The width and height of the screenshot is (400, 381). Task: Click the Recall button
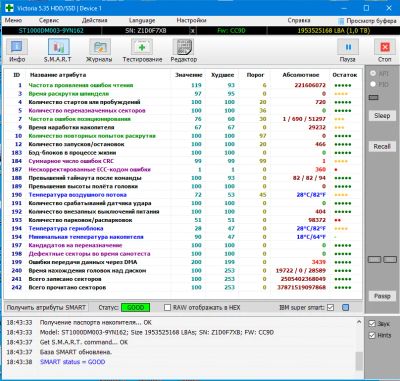point(382,146)
